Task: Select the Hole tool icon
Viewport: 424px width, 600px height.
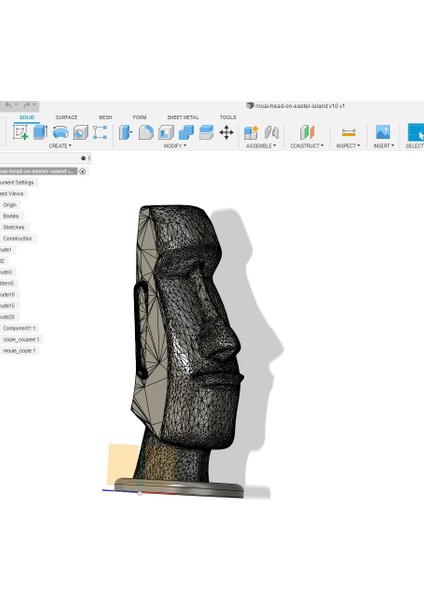Action: pyautogui.click(x=80, y=132)
